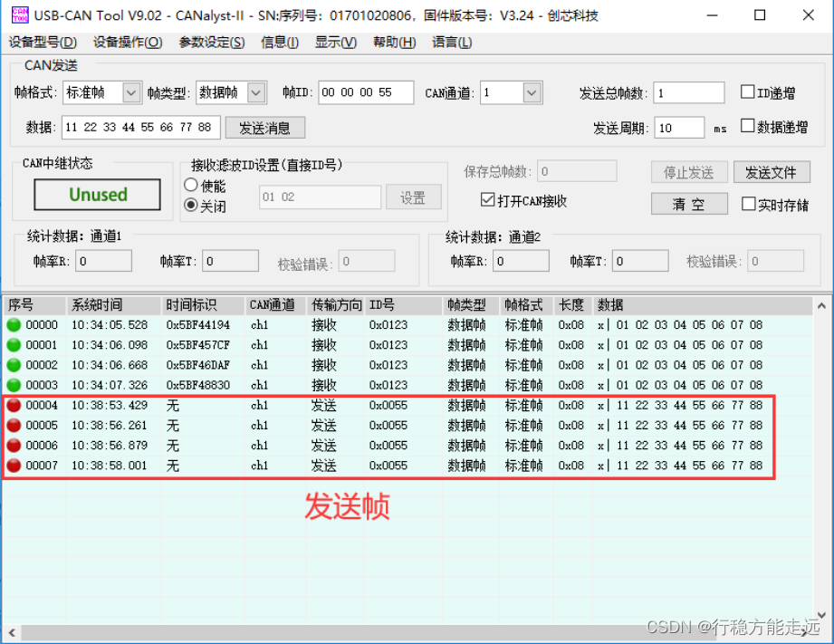834x644 pixels.
Task: Click the horizontal scrollbar left arrow
Action: click(x=11, y=633)
